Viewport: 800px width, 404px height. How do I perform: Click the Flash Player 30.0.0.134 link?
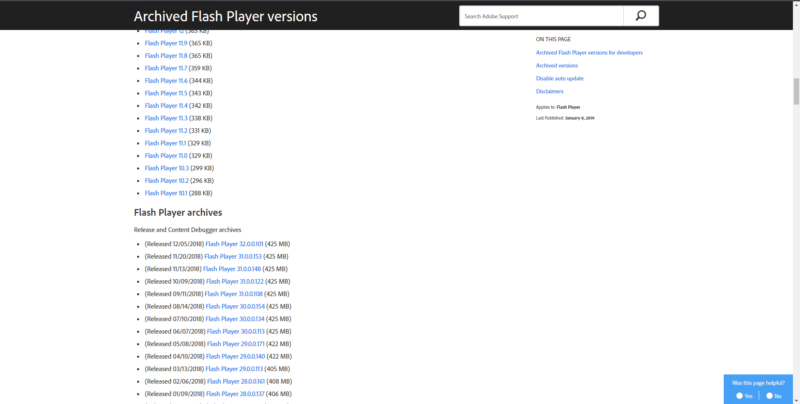click(x=235, y=319)
